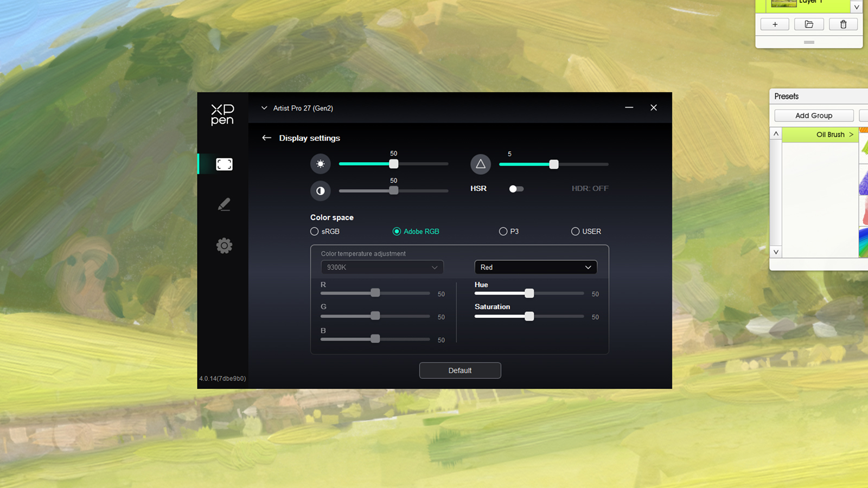The height and width of the screenshot is (488, 868).
Task: Select the display work area icon in sidebar
Action: 224,164
